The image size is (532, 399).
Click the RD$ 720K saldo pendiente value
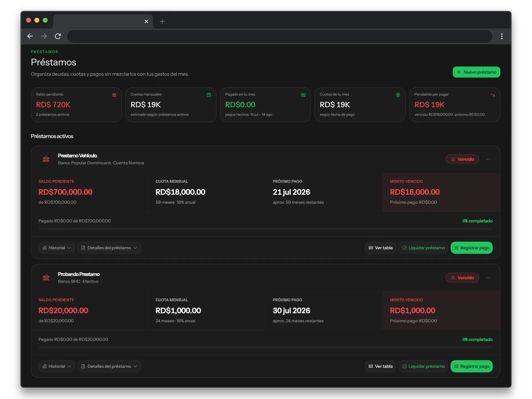[x=53, y=104]
